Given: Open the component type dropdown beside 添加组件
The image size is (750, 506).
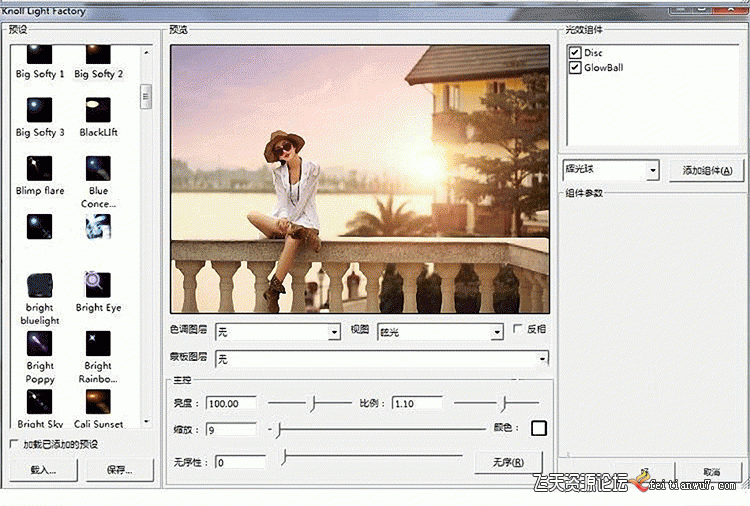Looking at the screenshot, I should pos(653,170).
